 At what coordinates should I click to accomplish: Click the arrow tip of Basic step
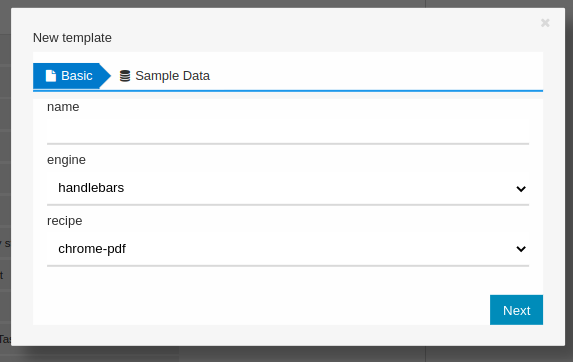pos(105,76)
